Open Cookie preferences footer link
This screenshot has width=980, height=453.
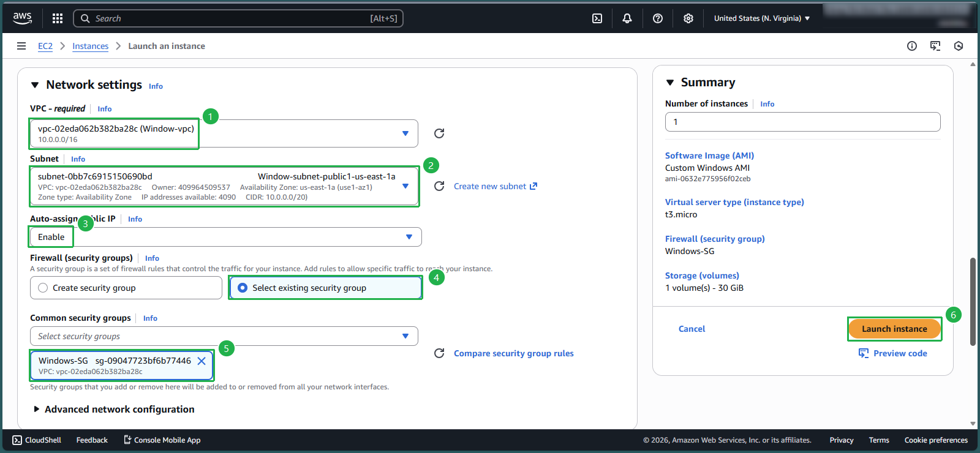[x=936, y=440]
